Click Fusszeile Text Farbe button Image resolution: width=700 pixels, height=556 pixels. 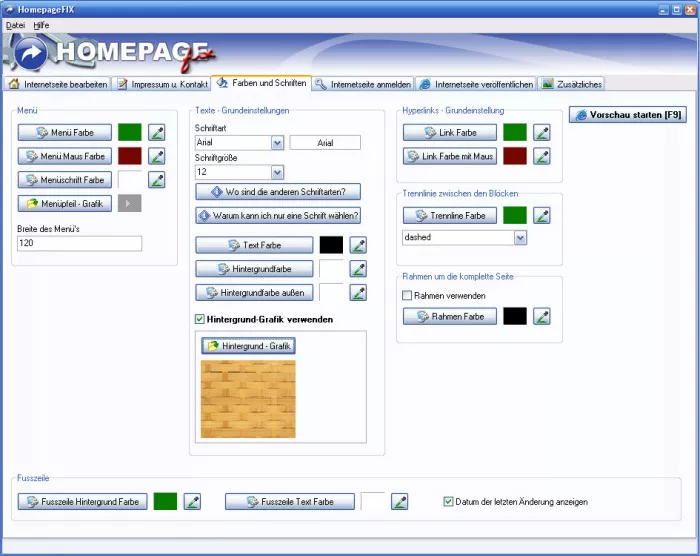click(x=290, y=502)
